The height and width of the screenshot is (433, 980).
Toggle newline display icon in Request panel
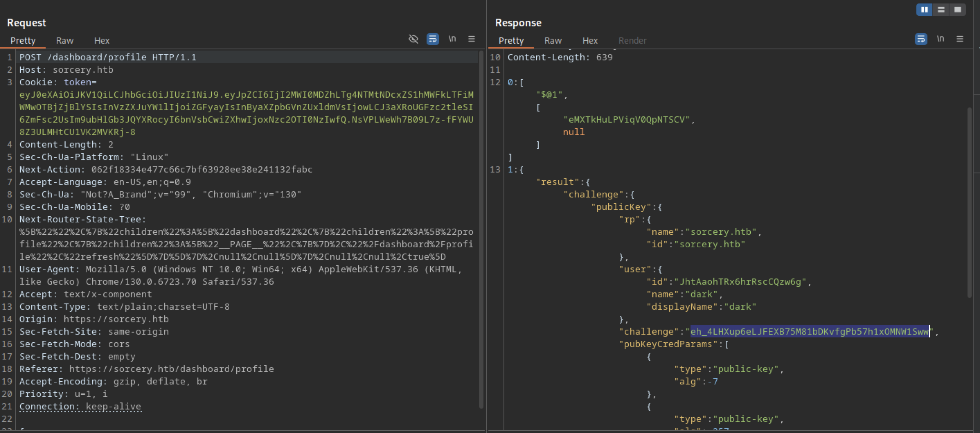point(452,39)
